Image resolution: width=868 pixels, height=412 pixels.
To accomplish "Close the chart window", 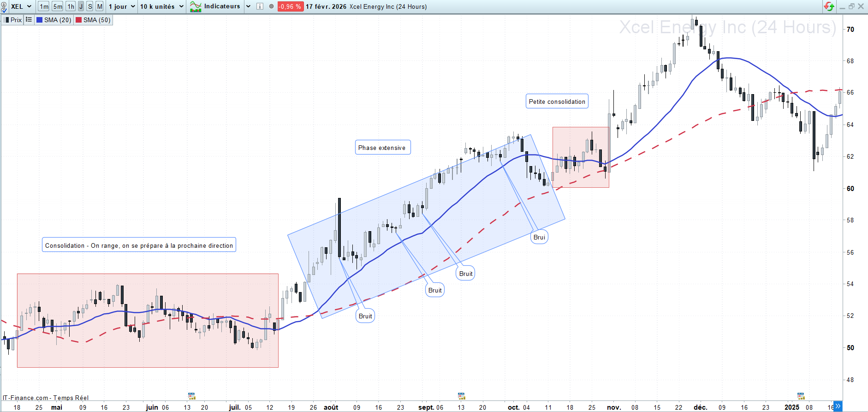I will point(861,6).
